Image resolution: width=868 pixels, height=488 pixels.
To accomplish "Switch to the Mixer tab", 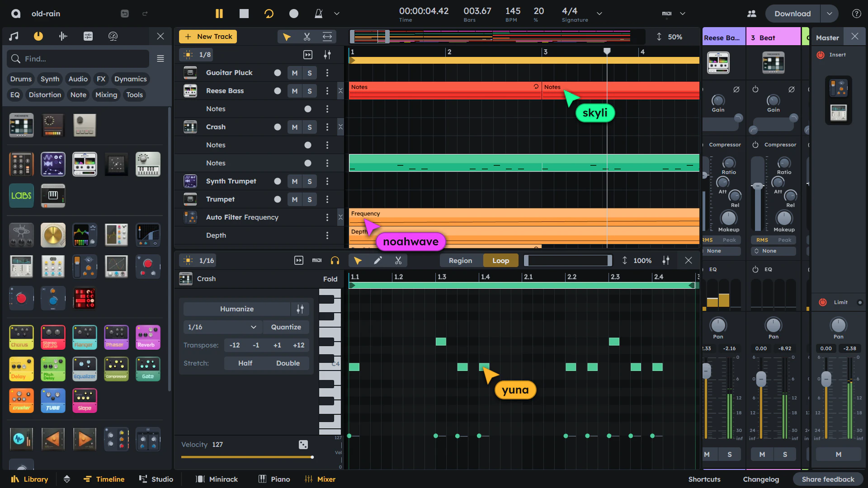I will [320, 479].
